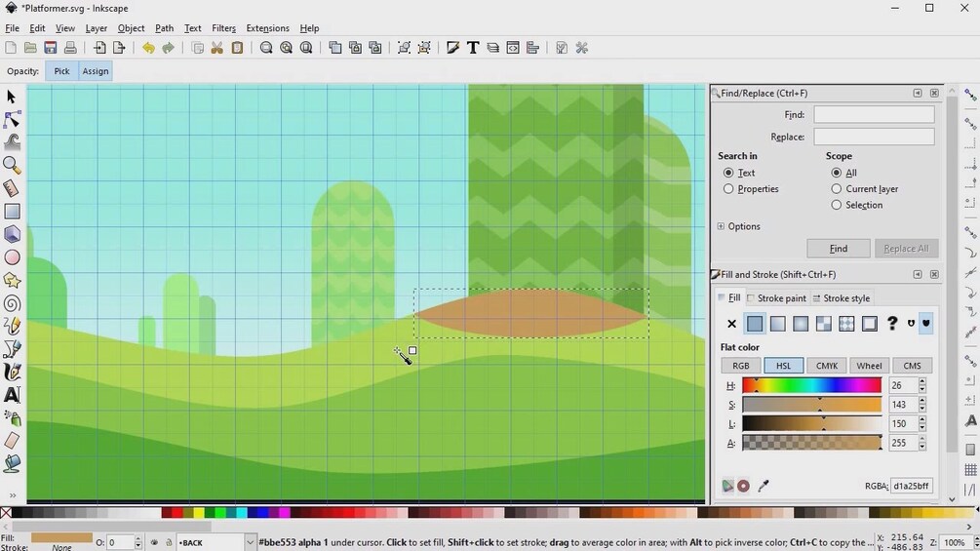
Task: Select the Bezier pen tool
Action: 12,349
